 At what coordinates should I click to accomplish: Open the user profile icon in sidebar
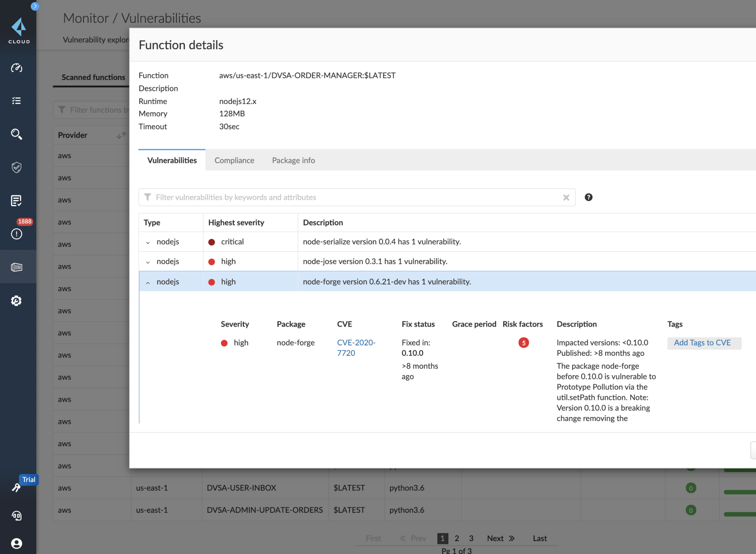(x=16, y=543)
